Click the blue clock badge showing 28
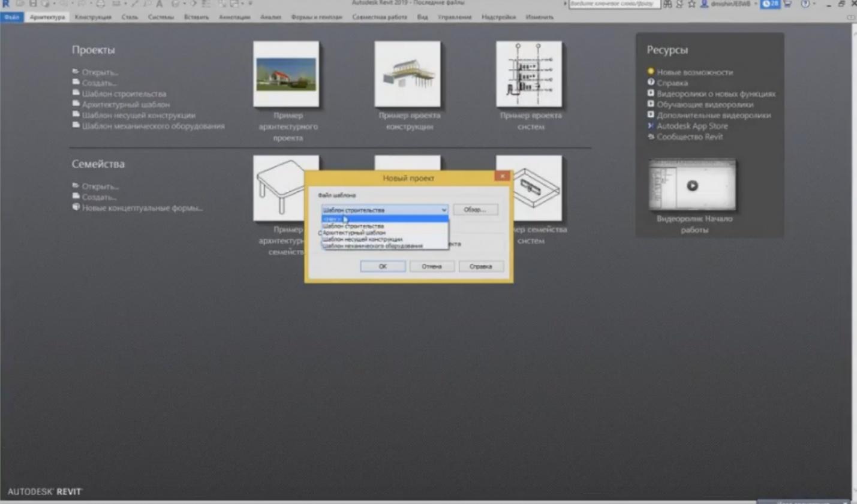Viewport: 857px width, 504px height. click(x=770, y=4)
